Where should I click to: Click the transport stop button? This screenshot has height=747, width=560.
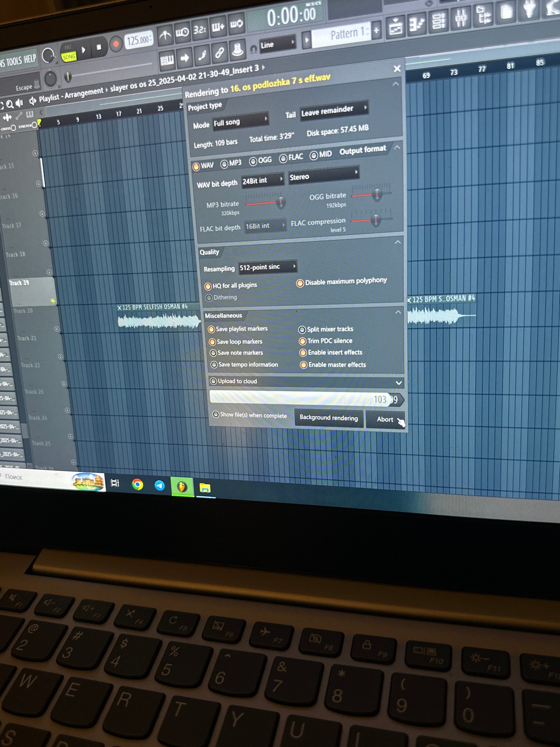coord(99,47)
